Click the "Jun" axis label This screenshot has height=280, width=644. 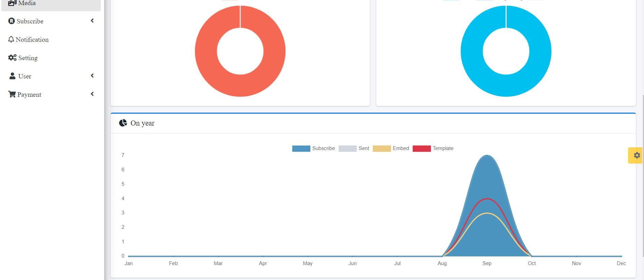(x=353, y=263)
